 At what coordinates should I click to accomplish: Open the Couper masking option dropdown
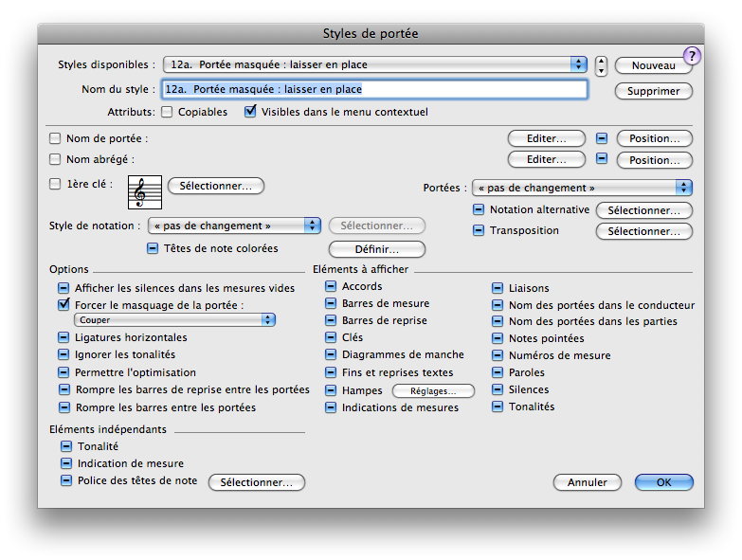176,320
